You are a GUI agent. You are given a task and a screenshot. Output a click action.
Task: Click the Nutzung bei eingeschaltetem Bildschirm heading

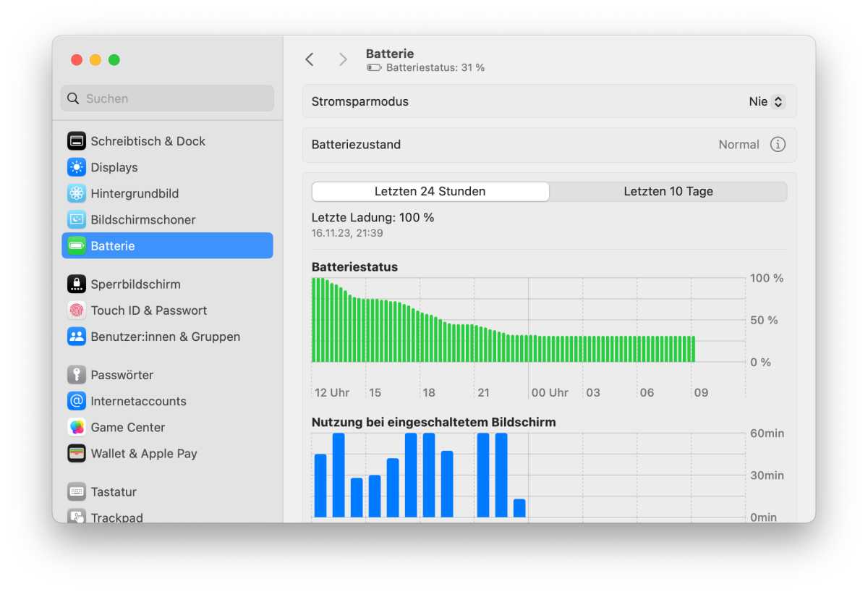[x=434, y=422]
